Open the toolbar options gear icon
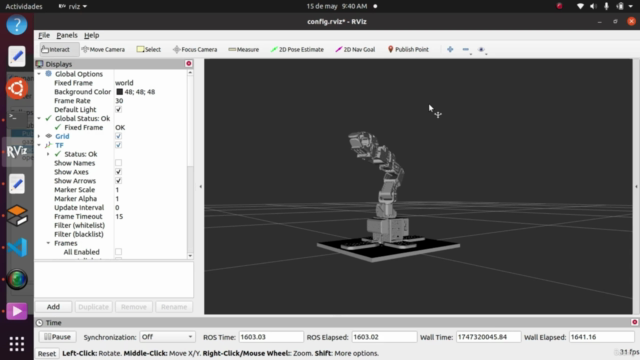This screenshot has width=640, height=360. 482,49
